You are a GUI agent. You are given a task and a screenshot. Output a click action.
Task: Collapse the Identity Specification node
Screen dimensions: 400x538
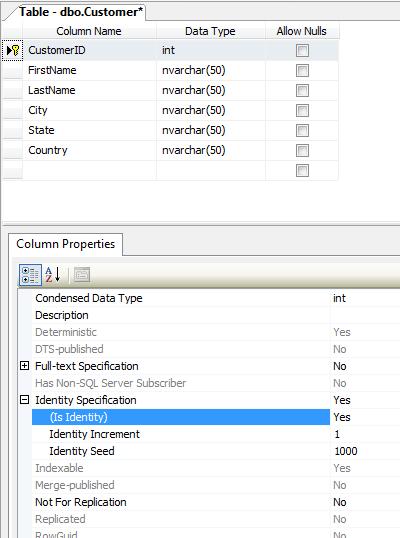[x=24, y=400]
